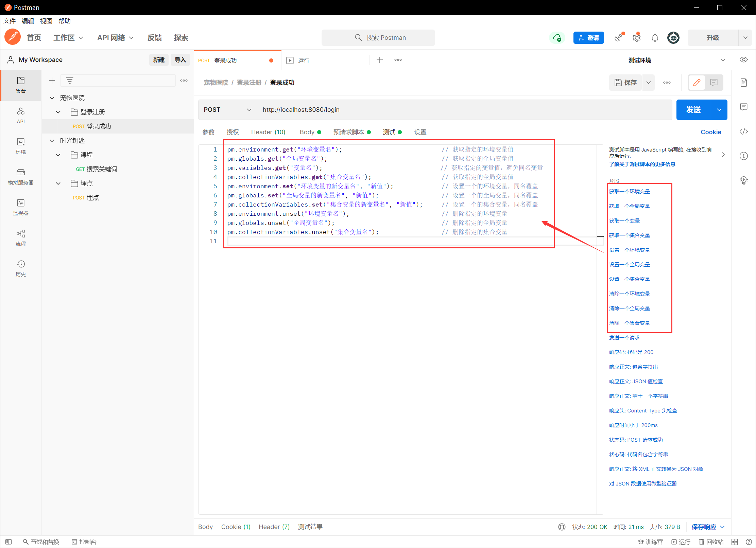Switch to the 预请求脚本 tab
This screenshot has height=548, width=756.
[x=349, y=132]
